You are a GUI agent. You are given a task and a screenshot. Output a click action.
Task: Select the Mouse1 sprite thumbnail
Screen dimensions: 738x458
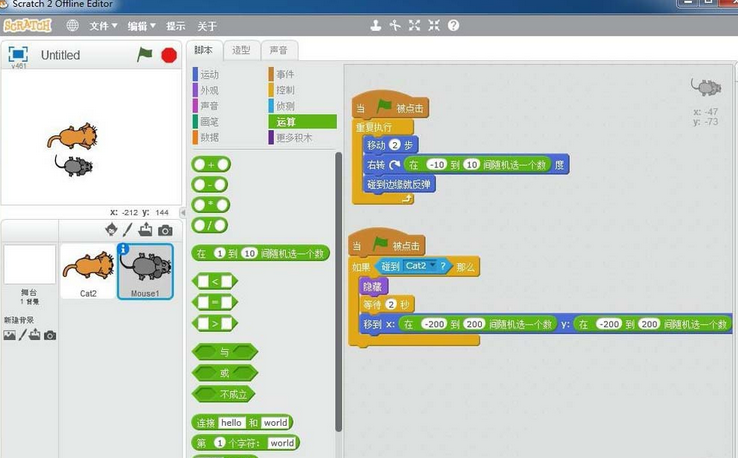145,272
